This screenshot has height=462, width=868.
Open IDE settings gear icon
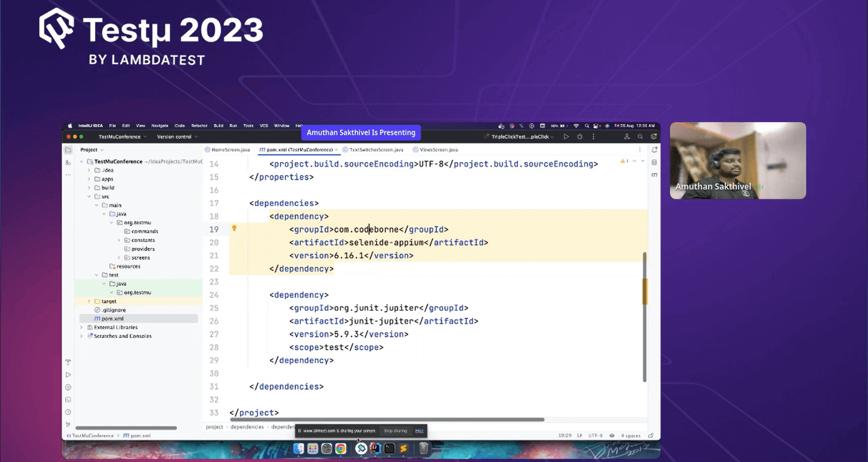click(x=654, y=137)
